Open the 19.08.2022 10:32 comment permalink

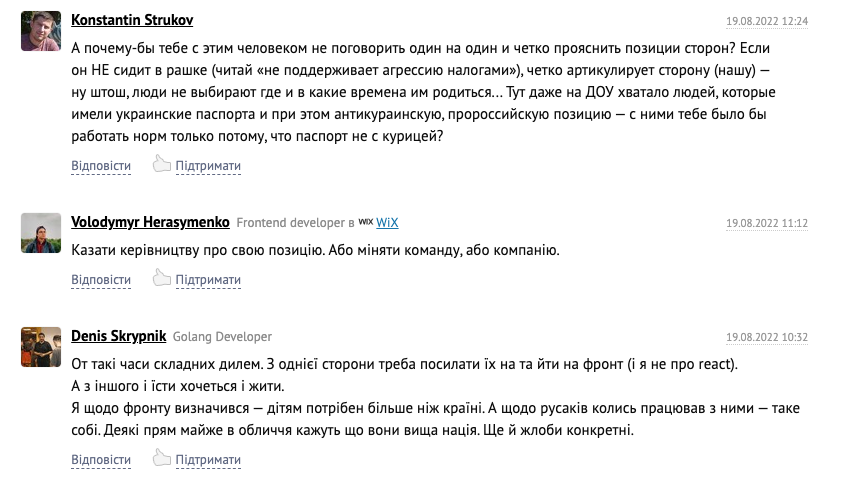click(x=767, y=337)
